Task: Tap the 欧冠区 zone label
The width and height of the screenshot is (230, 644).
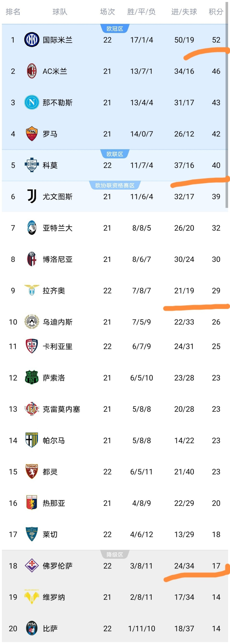Action: tap(115, 29)
